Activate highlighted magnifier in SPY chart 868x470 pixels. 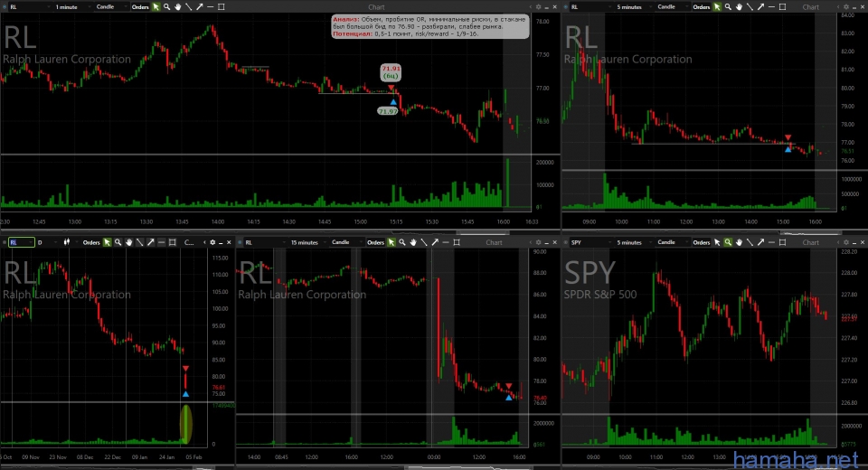(x=728, y=242)
